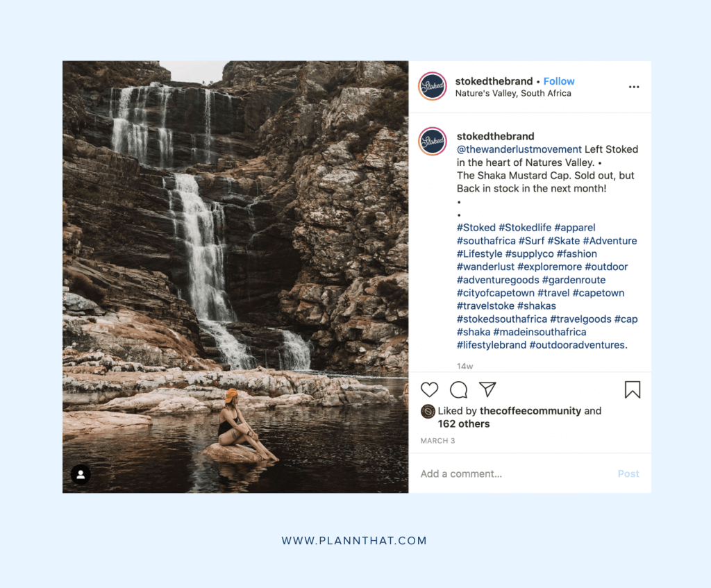
Task: Follow the stokedthebrand account
Action: tap(559, 81)
